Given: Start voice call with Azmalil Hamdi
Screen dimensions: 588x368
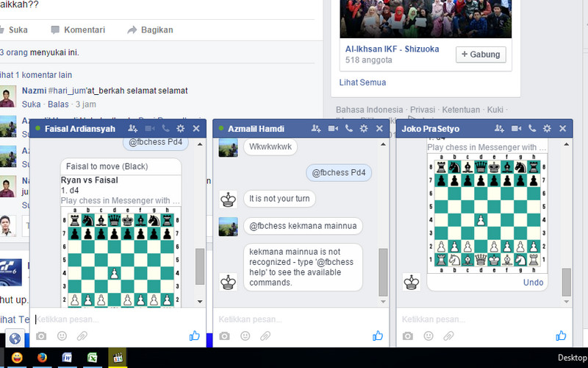Looking at the screenshot, I should click(348, 128).
